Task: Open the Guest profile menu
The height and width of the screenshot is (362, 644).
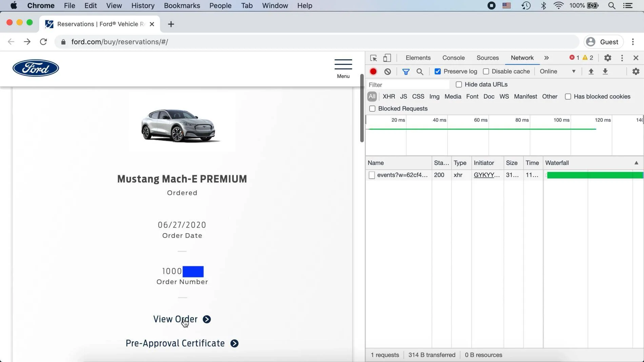Action: (x=603, y=42)
